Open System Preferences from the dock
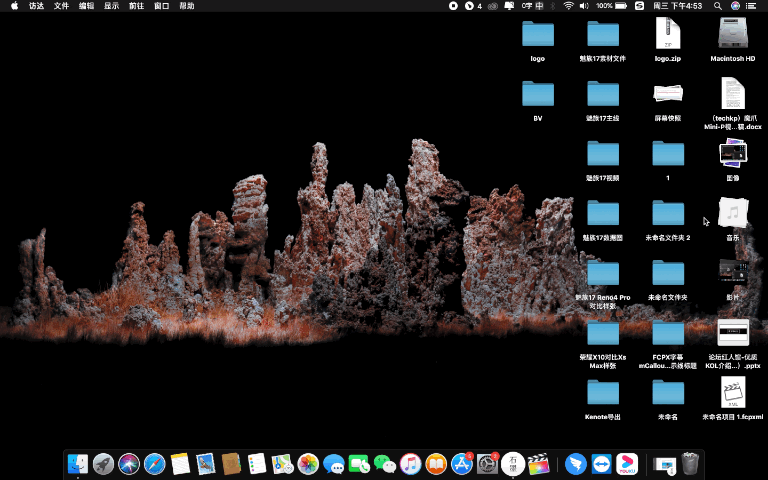768x480 pixels. (488, 464)
